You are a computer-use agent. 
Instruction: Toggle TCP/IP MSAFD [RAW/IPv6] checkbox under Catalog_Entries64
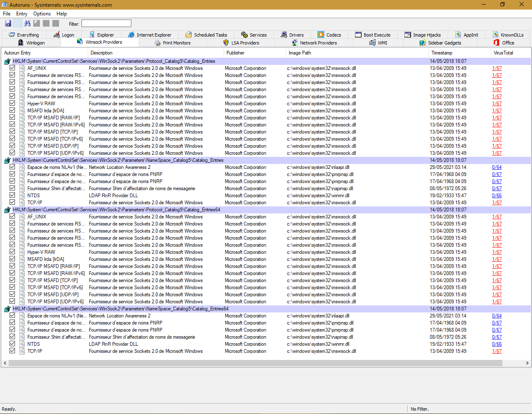(12, 273)
